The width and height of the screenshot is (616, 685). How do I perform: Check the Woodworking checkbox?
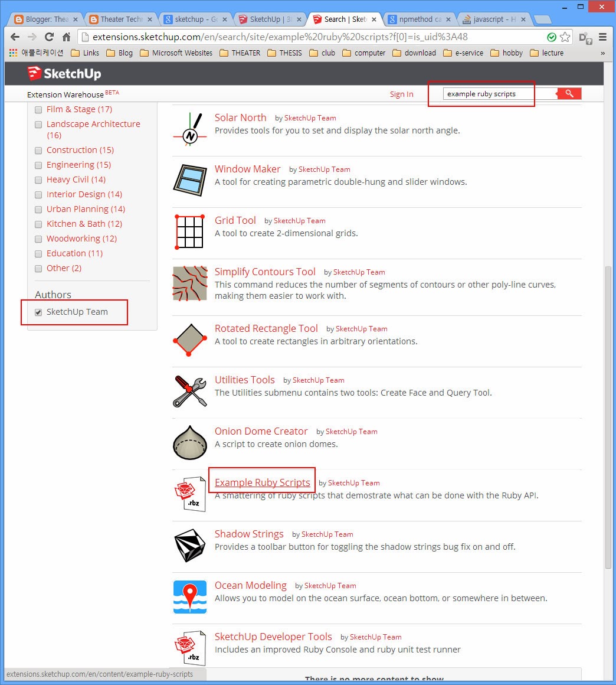(x=38, y=239)
